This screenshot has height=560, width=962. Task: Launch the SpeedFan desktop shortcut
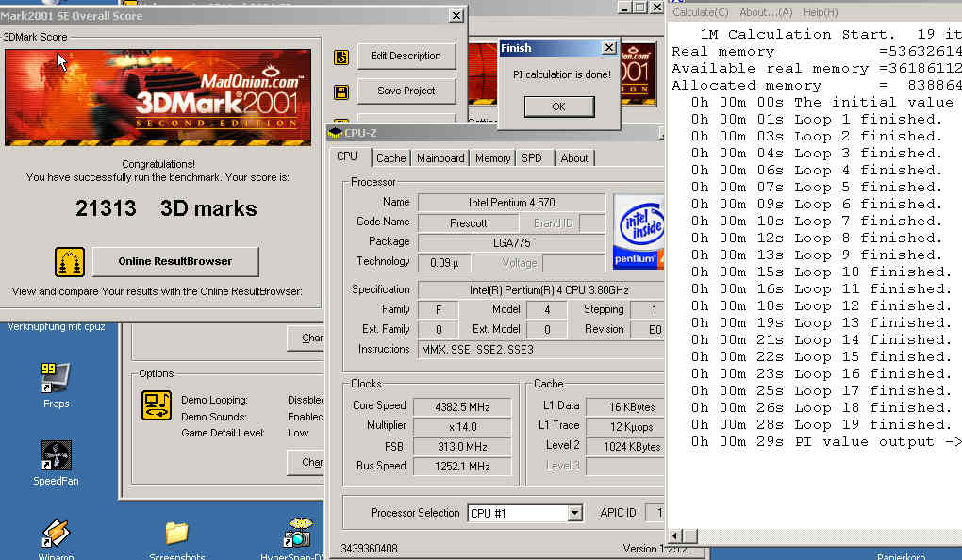coord(56,463)
